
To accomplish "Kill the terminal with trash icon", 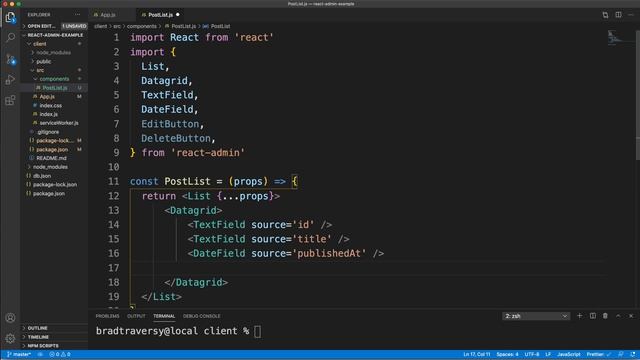I will pyautogui.click(x=605, y=316).
